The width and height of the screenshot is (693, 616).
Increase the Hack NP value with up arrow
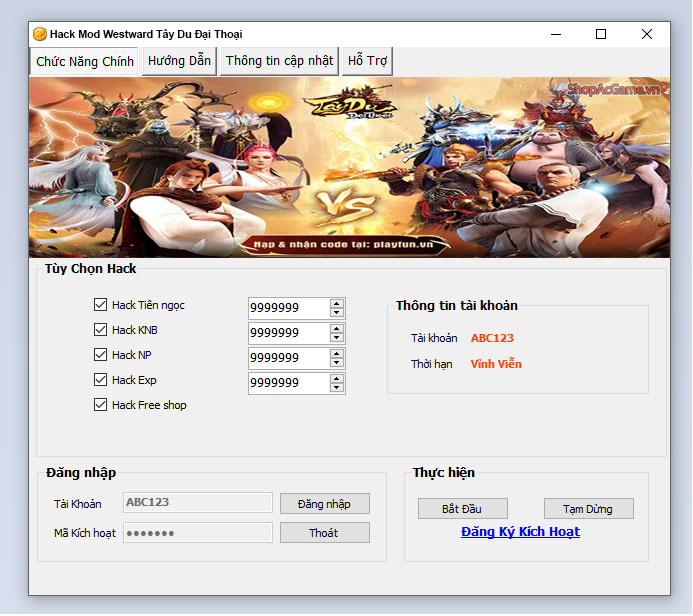pyautogui.click(x=337, y=354)
